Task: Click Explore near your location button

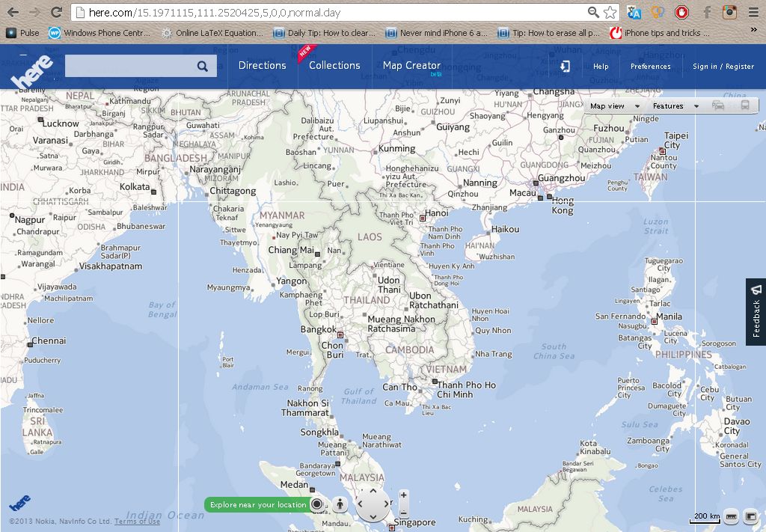Action: (x=258, y=504)
